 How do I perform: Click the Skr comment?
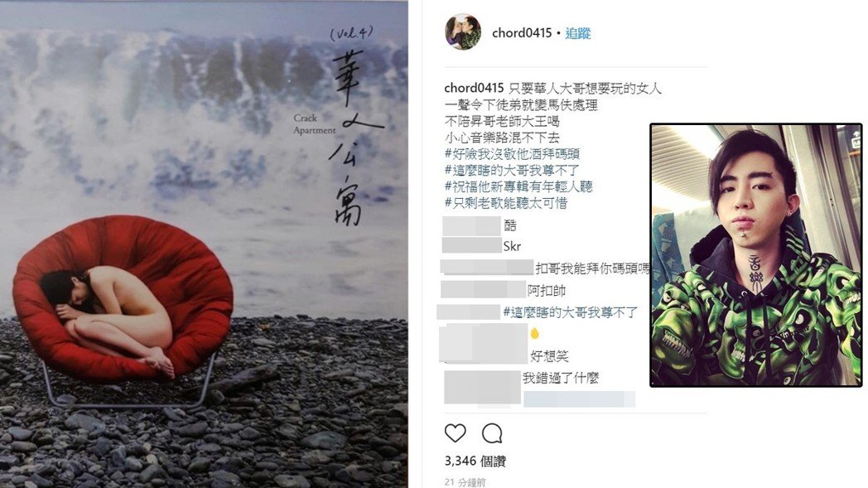point(512,247)
